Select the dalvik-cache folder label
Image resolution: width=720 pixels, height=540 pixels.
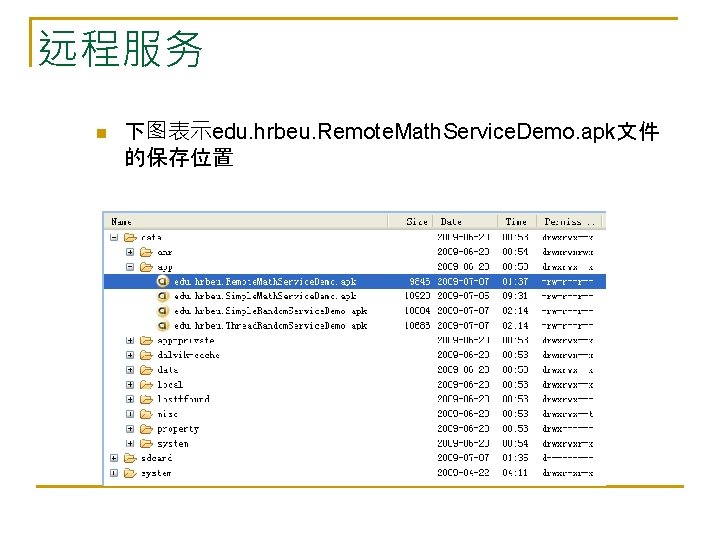click(x=188, y=355)
